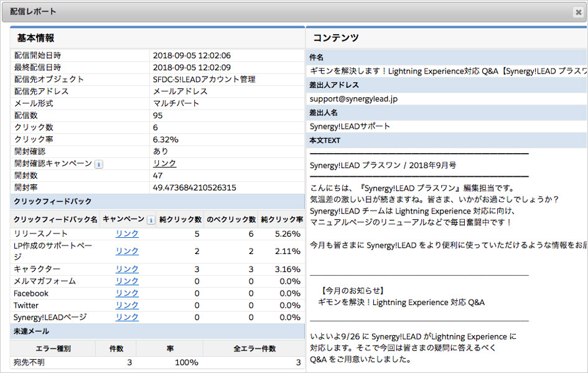This screenshot has width=588, height=373.
Task: Click info icon beside キャンペーン column header
Action: 151,220
